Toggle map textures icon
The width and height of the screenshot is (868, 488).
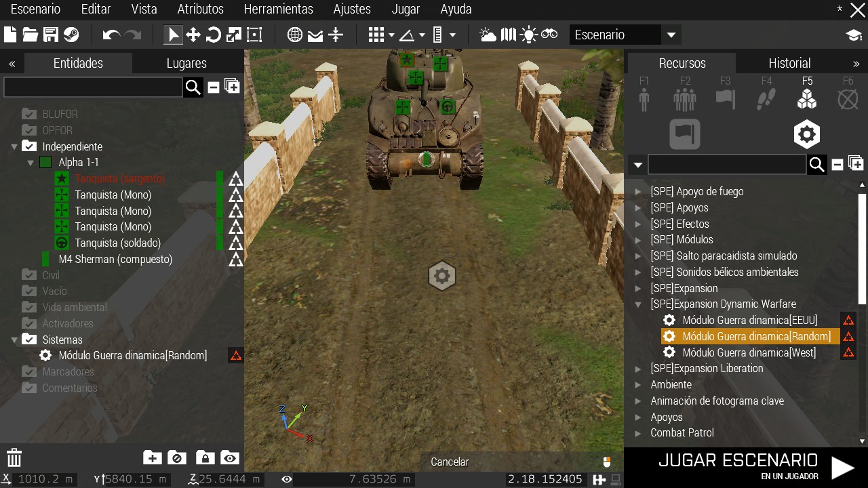pyautogui.click(x=509, y=35)
